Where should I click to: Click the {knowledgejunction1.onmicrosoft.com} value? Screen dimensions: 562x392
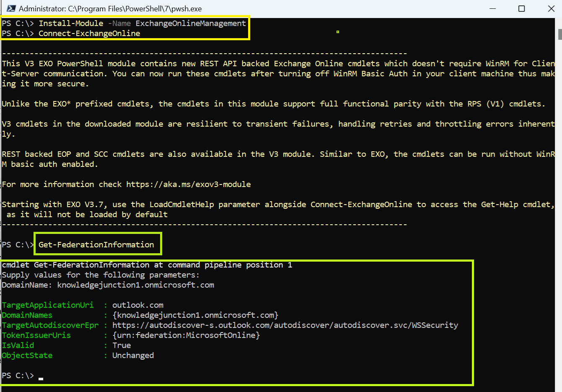tap(195, 315)
